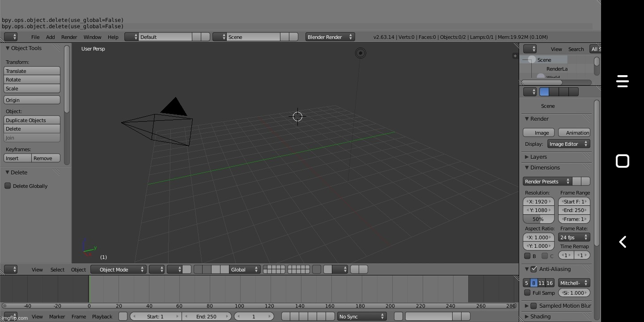Select the translate manipulator icon before Global

[x=207, y=269]
